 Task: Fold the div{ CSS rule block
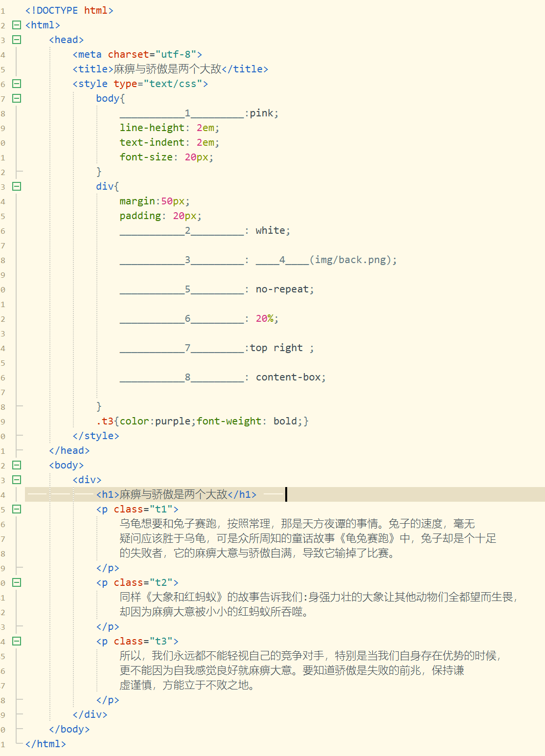point(17,186)
